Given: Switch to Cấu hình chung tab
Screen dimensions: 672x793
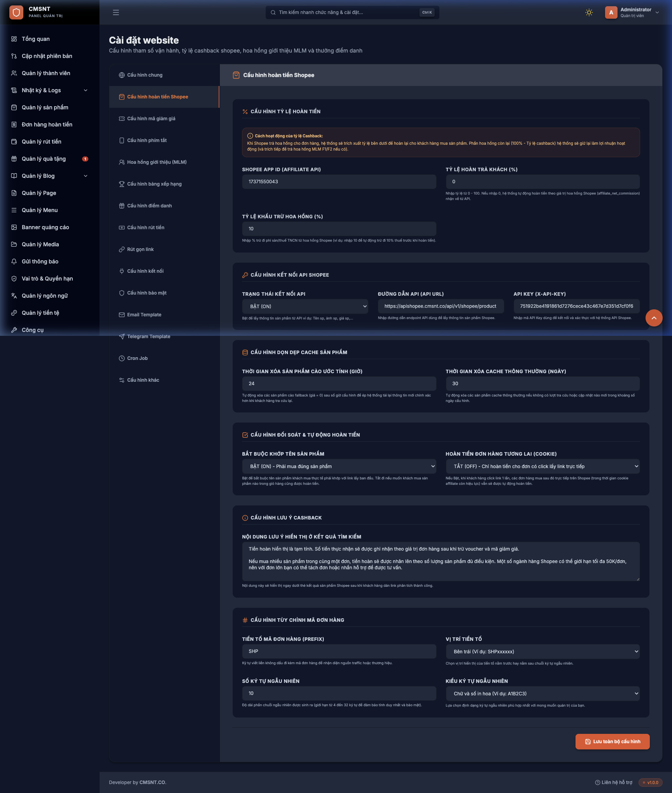Looking at the screenshot, I should pos(164,75).
